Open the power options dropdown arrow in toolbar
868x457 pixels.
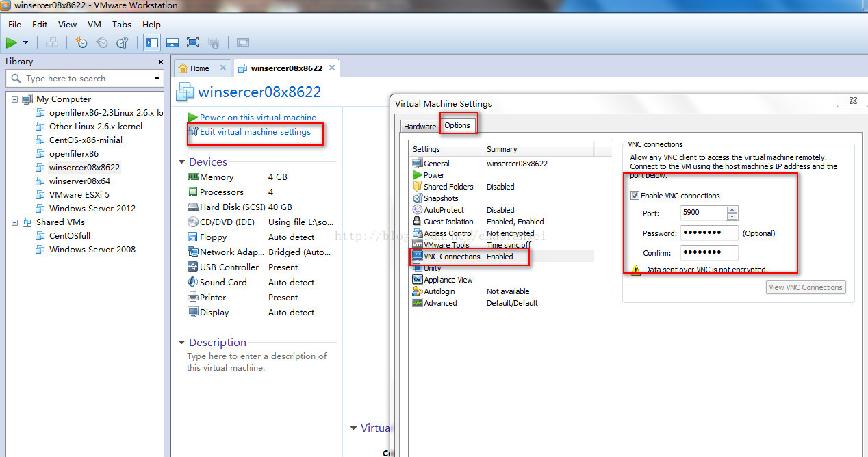(x=26, y=42)
